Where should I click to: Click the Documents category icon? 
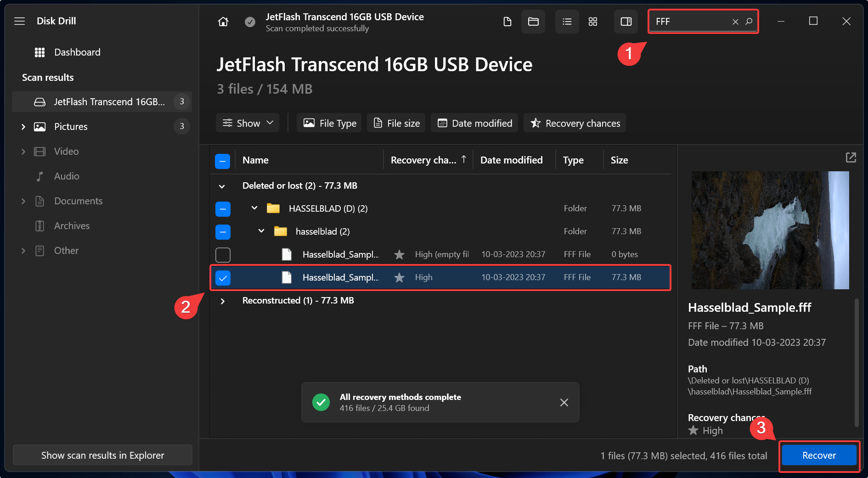pos(40,201)
